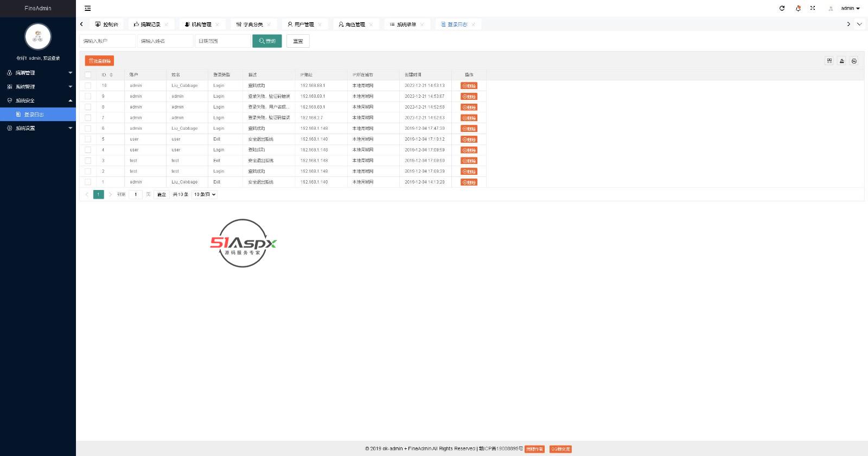Click the refresh icon in top header
868x456 pixels.
click(x=782, y=8)
